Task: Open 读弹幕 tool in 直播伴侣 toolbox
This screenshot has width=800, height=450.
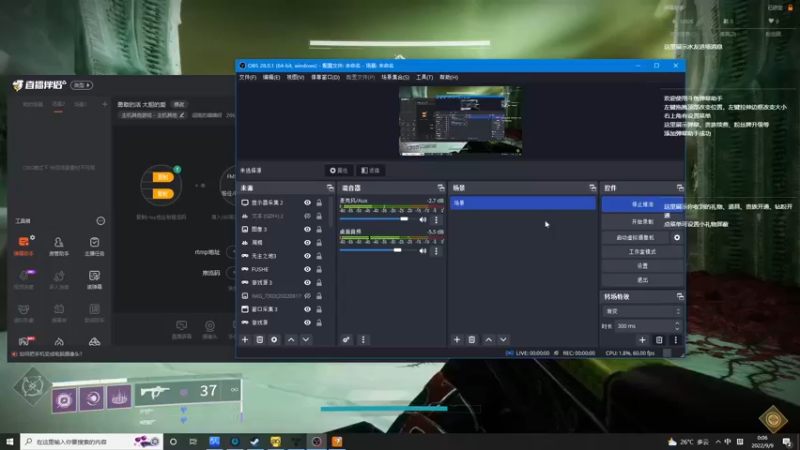Action: (x=94, y=280)
